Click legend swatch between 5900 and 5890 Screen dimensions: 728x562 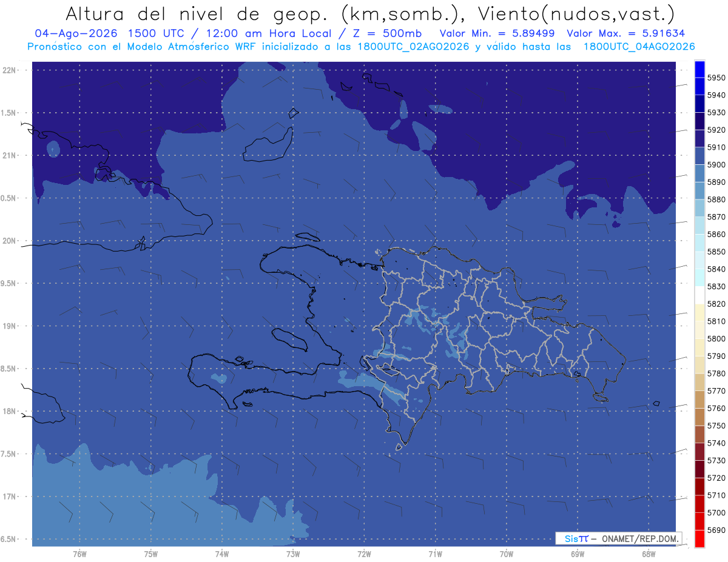699,173
